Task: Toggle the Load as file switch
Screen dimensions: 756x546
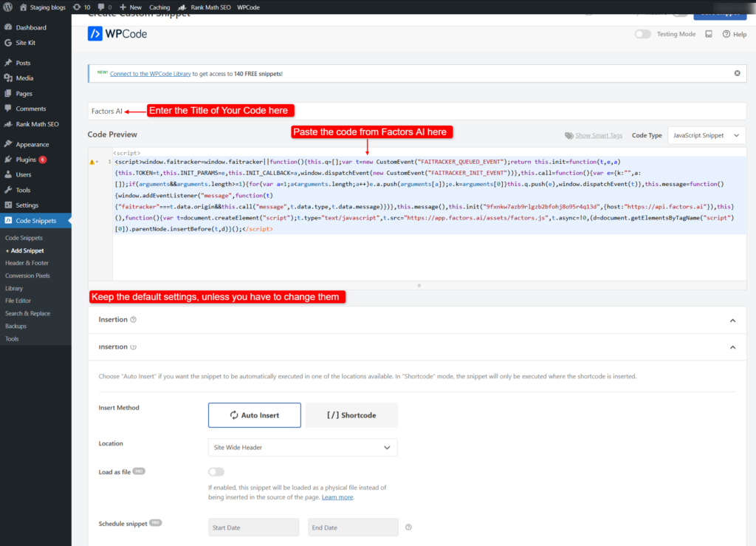Action: (216, 471)
